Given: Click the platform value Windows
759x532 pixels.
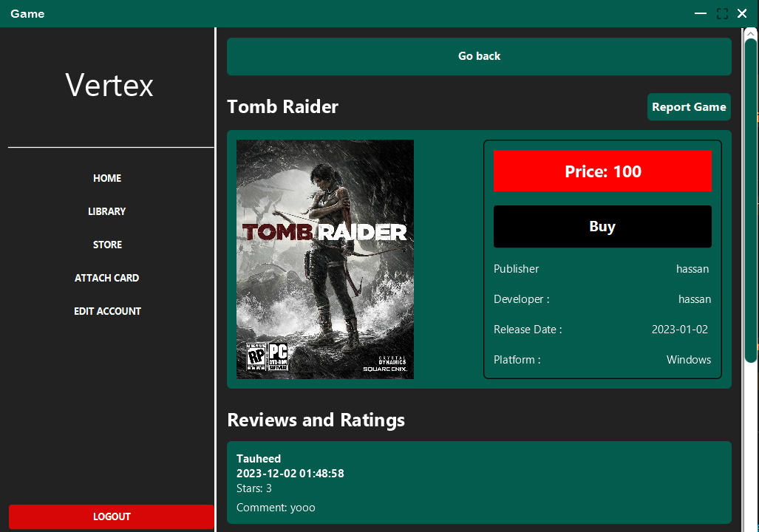Looking at the screenshot, I should coord(688,360).
